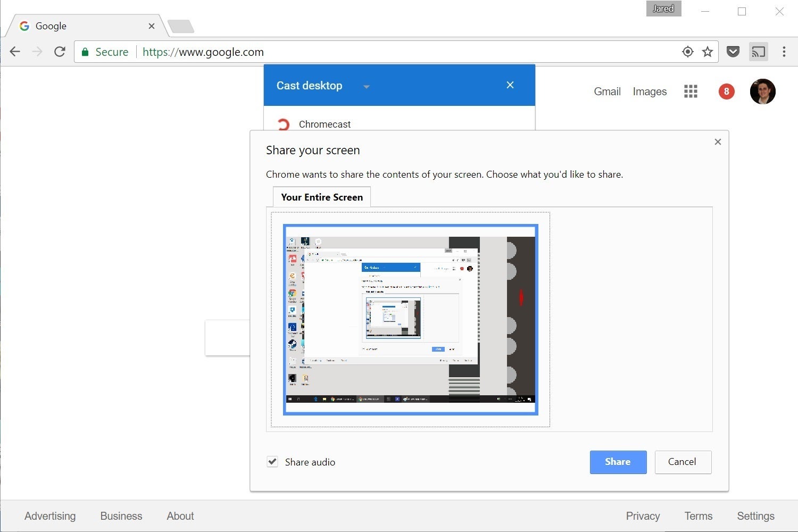
Task: Open the Business footer link
Action: pyautogui.click(x=121, y=516)
